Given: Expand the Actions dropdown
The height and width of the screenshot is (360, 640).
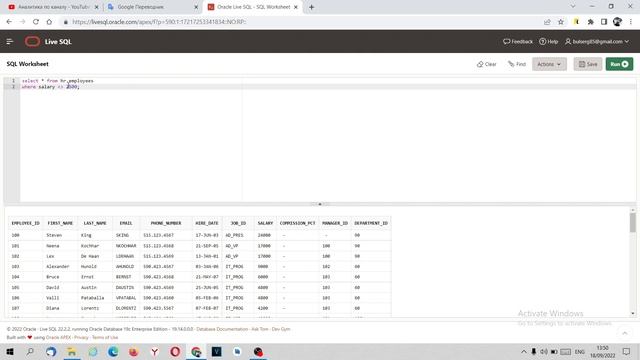Looking at the screenshot, I should pos(549,64).
